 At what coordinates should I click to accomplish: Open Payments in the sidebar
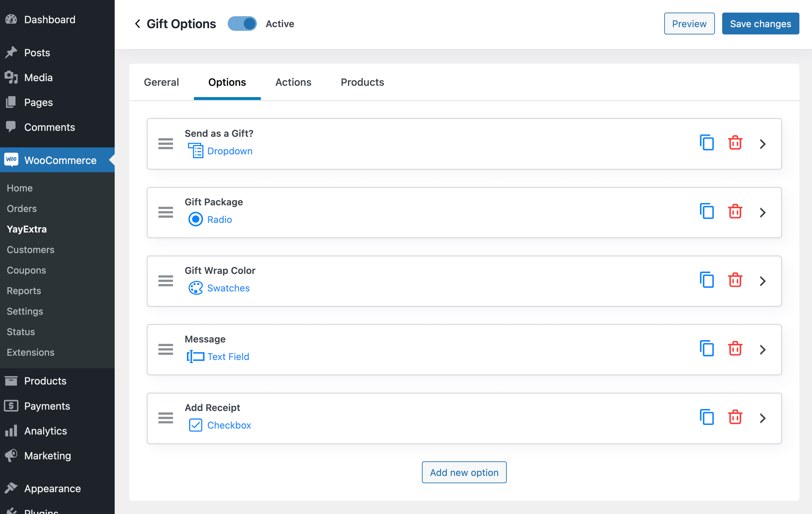coord(57,406)
